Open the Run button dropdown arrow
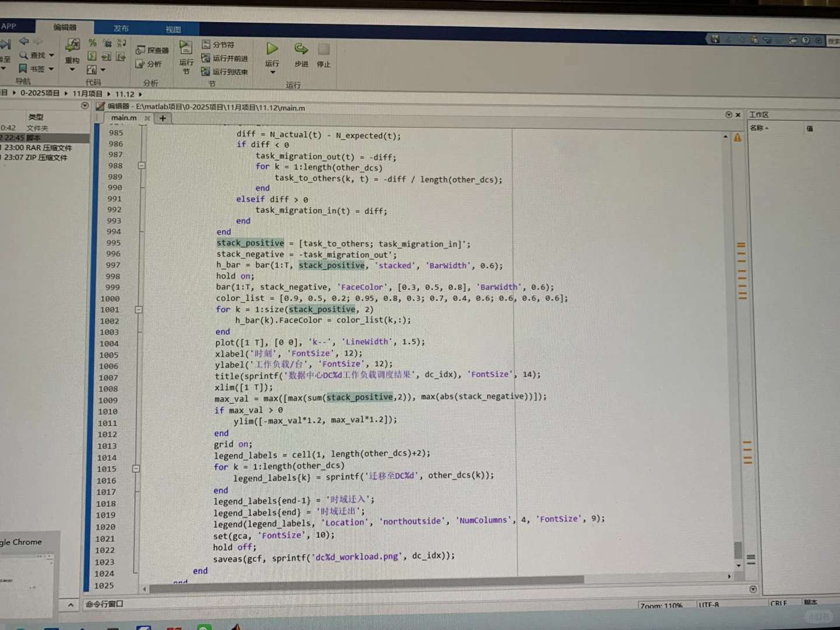This screenshot has width=840, height=630. (272, 72)
